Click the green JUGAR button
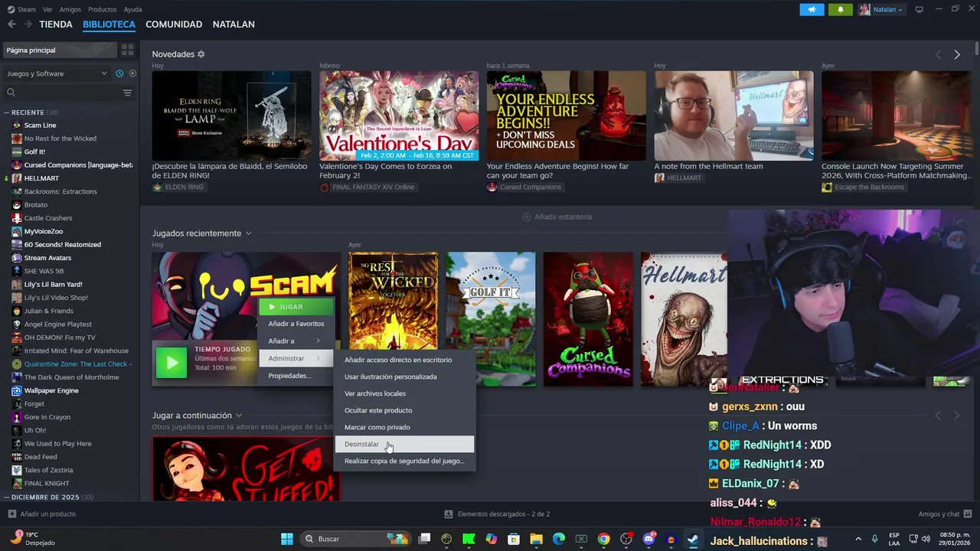The image size is (980, 551). point(296,307)
